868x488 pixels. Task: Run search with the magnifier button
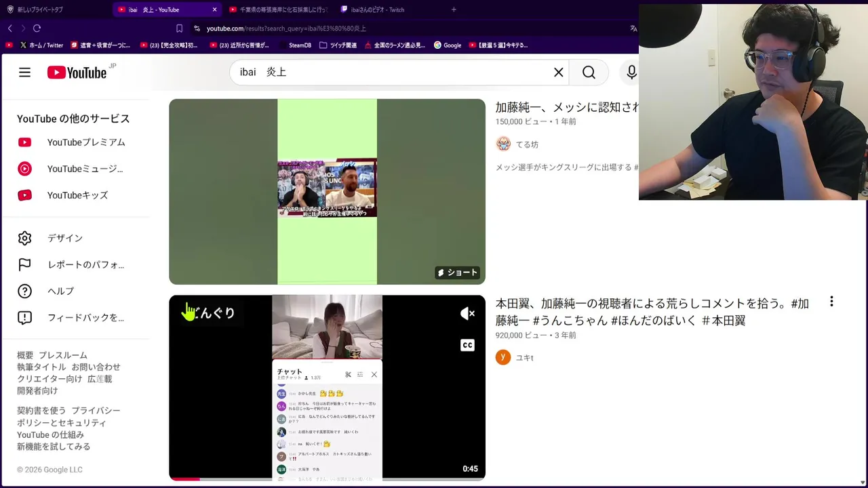tap(589, 73)
